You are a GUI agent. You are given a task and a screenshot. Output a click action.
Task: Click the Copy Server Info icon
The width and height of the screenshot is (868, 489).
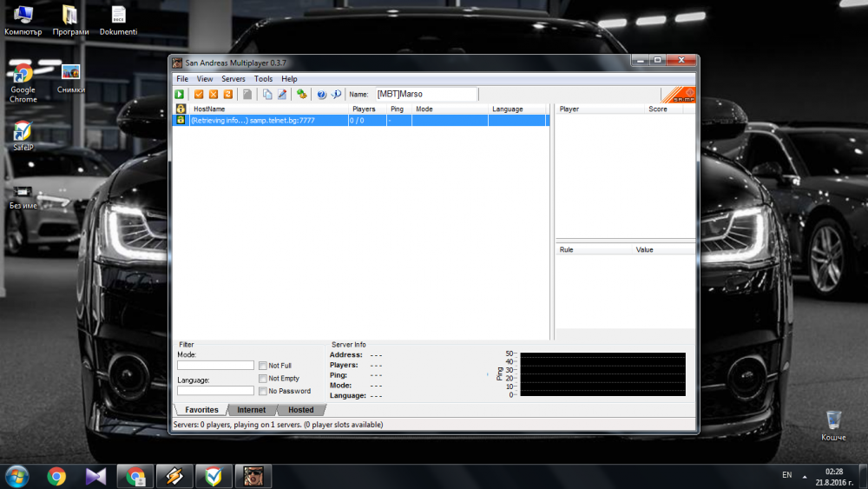point(267,94)
